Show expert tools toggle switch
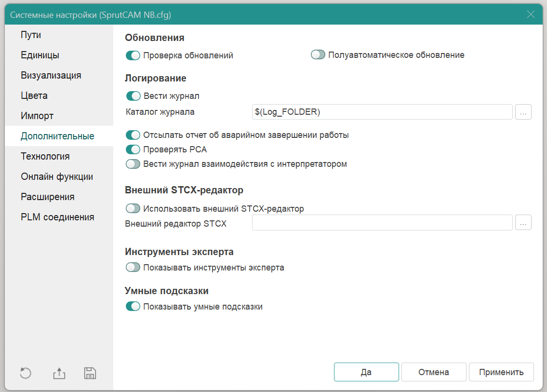This screenshot has width=547, height=392. 133,267
